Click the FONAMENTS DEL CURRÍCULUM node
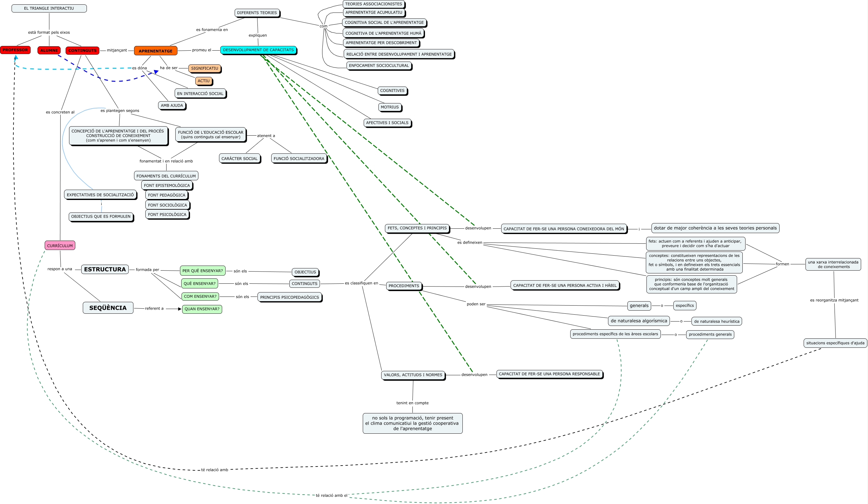Viewport: 868px width, 504px height. [x=166, y=176]
